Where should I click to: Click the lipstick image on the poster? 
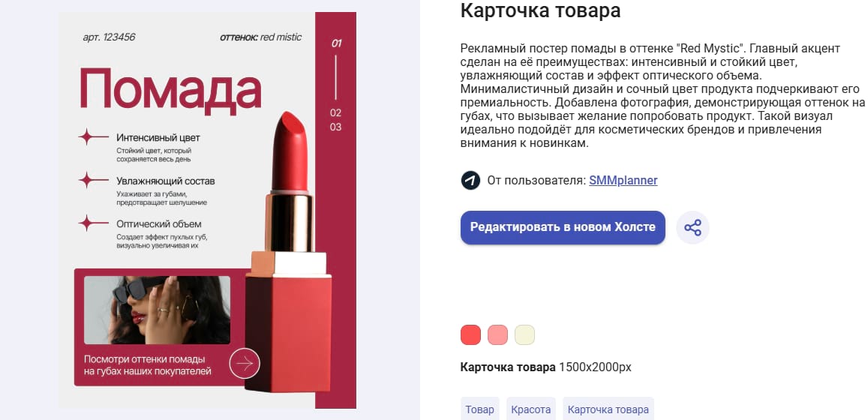click(288, 252)
